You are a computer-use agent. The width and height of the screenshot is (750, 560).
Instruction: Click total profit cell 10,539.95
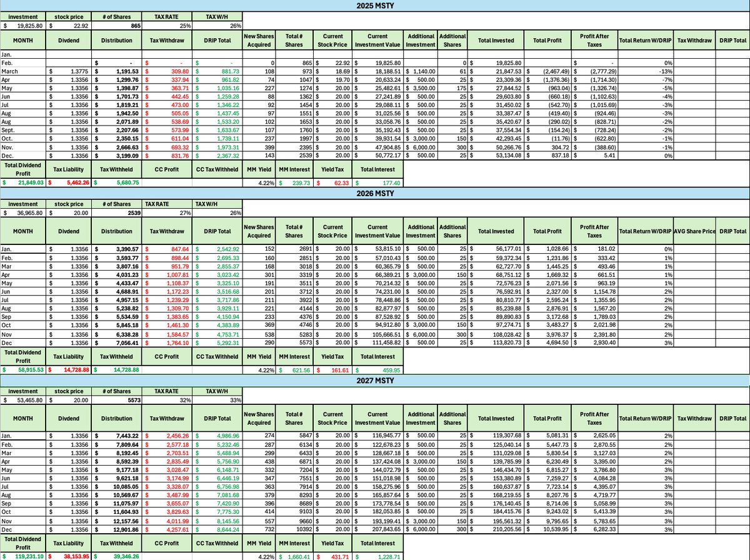[x=547, y=529]
